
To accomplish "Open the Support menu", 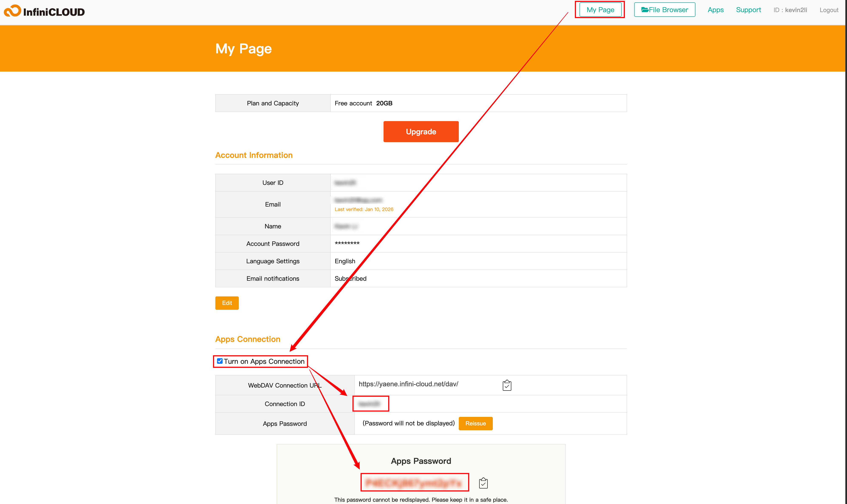I will point(748,10).
